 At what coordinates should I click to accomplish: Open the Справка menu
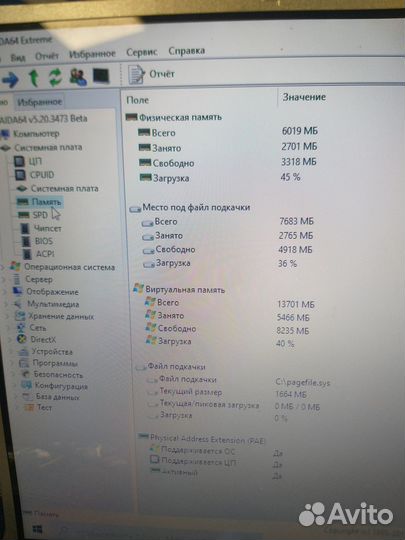point(187,51)
